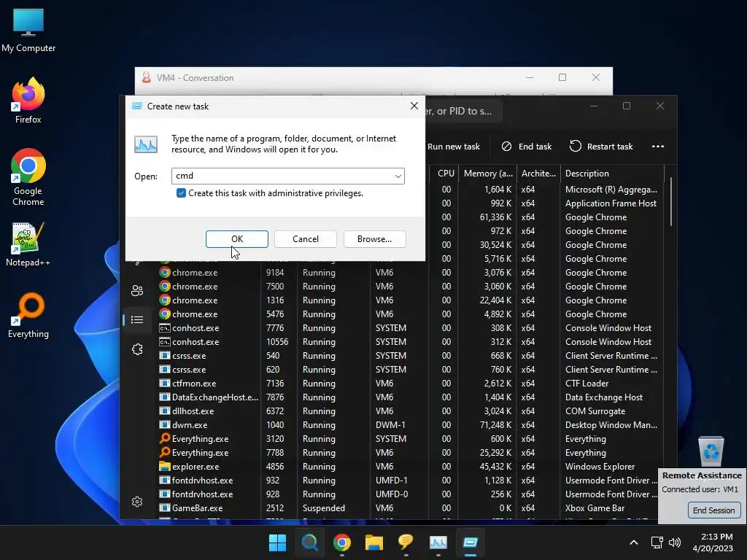Image resolution: width=747 pixels, height=560 pixels.
Task: Click Restart task in Task Manager
Action: coord(601,146)
